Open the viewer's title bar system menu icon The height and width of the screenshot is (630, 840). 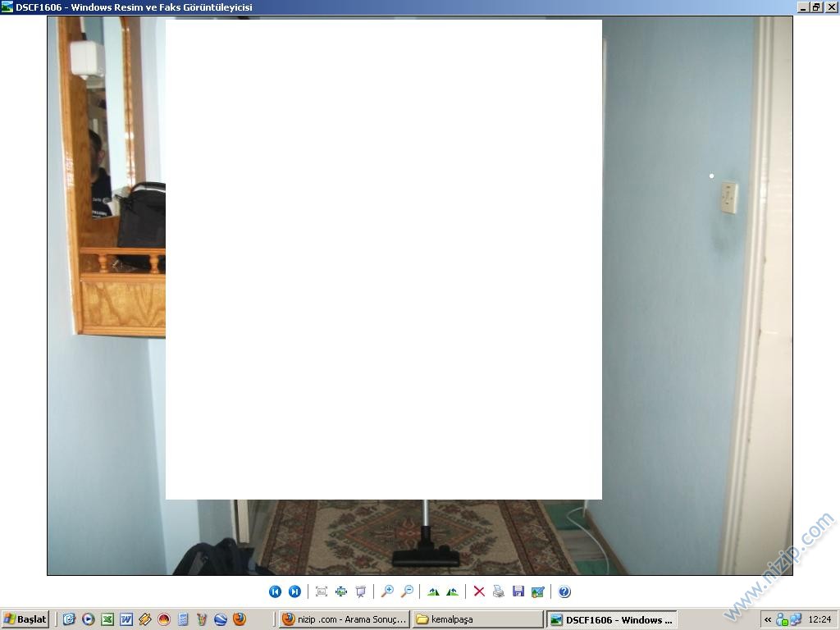tap(7, 7)
